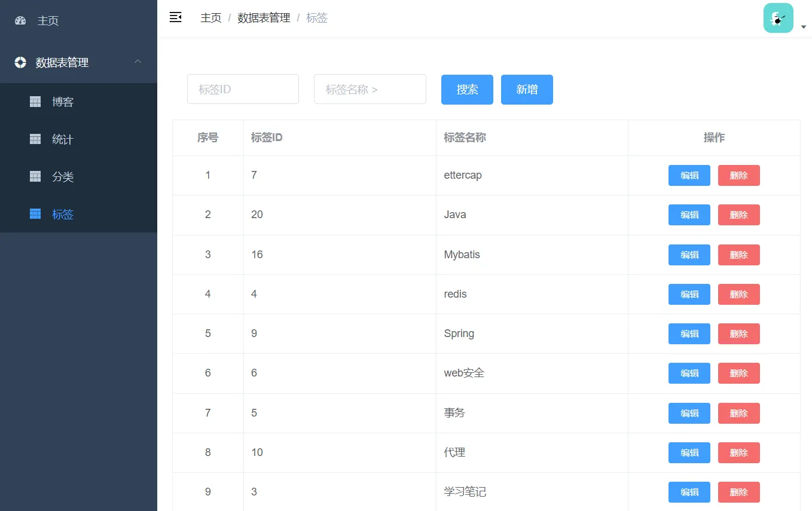The height and width of the screenshot is (511, 812).
Task: Click the 标签名称 column header
Action: [532, 137]
